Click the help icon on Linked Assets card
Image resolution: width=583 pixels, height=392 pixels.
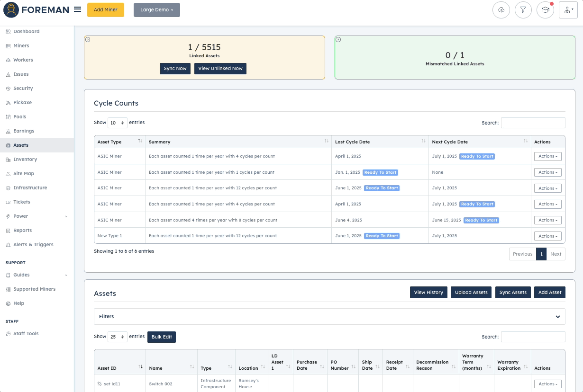[87, 40]
